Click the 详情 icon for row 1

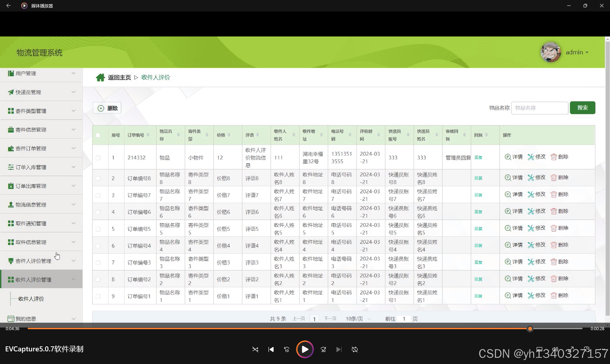coord(507,157)
